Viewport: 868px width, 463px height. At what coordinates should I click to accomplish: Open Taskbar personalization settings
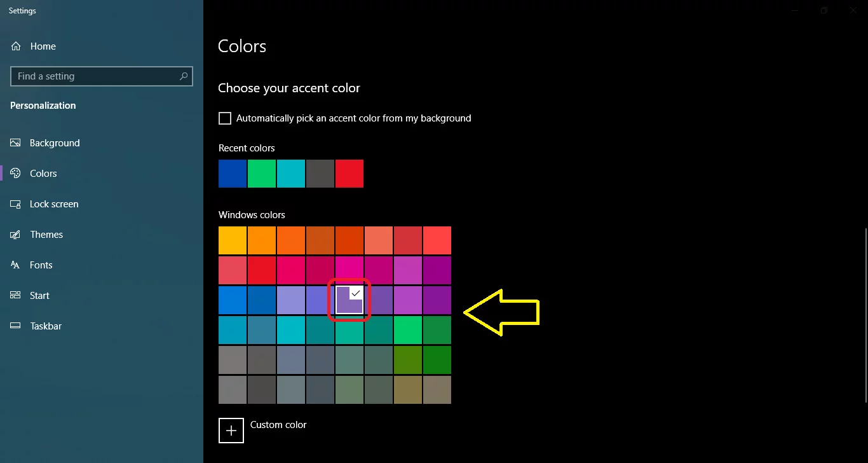(46, 326)
